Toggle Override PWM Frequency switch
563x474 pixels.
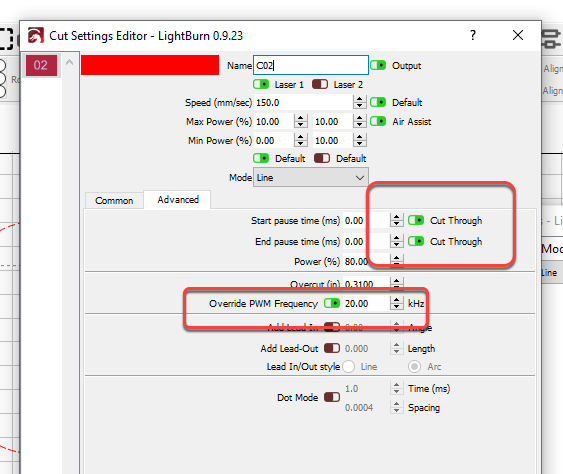pos(332,303)
